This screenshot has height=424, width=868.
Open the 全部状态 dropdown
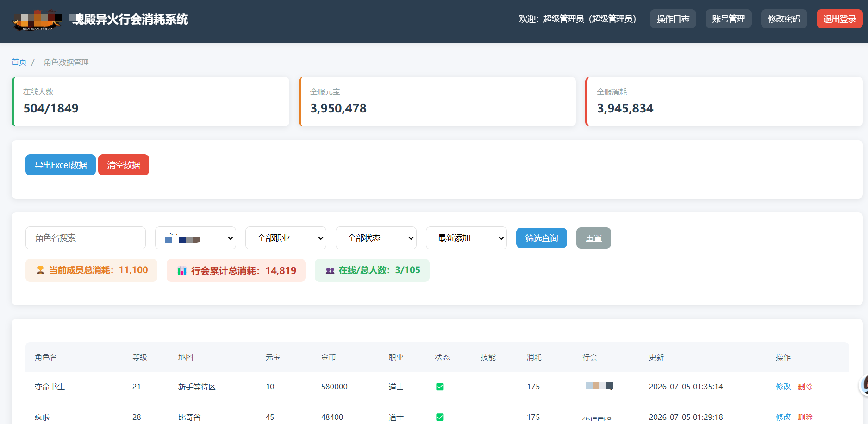click(x=376, y=238)
